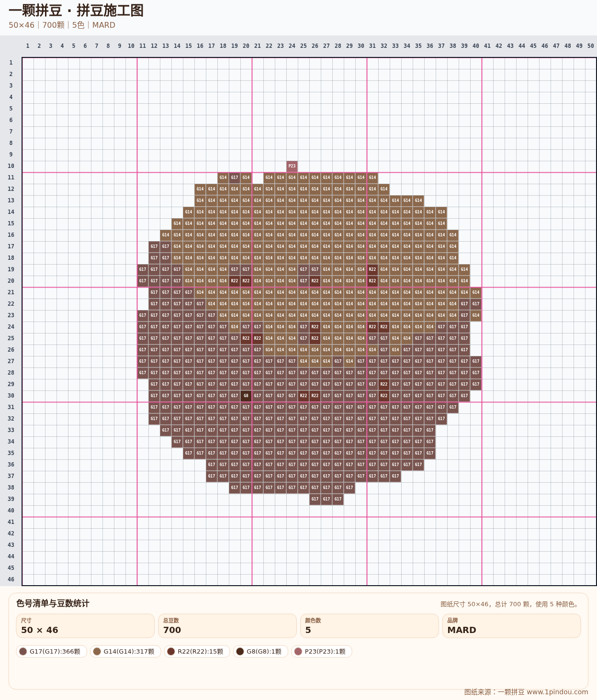Click the P23 color dot in legend
This screenshot has width=597, height=700.
pyautogui.click(x=298, y=651)
